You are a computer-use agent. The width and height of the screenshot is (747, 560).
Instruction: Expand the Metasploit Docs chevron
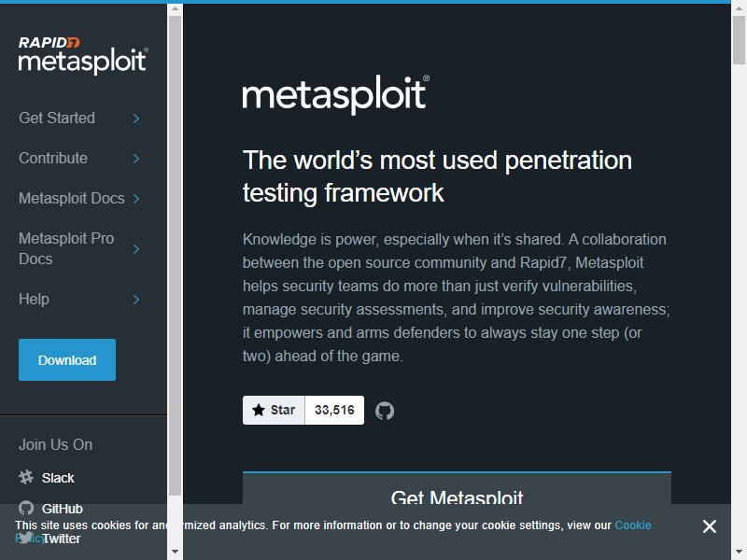[x=136, y=199]
